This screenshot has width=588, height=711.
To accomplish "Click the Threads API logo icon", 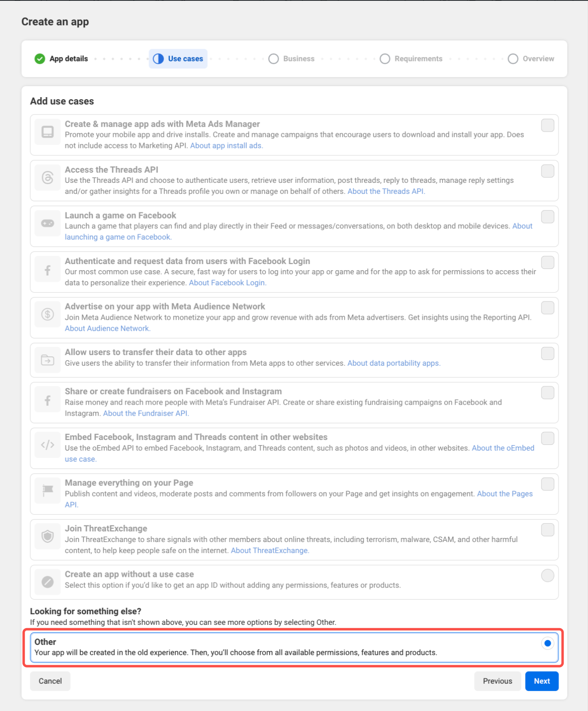I will pos(48,178).
